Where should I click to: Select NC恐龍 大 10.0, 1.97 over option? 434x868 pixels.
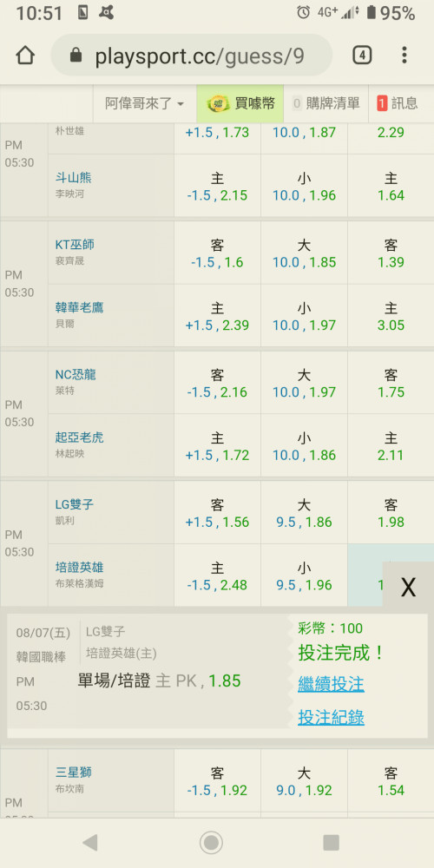(304, 383)
